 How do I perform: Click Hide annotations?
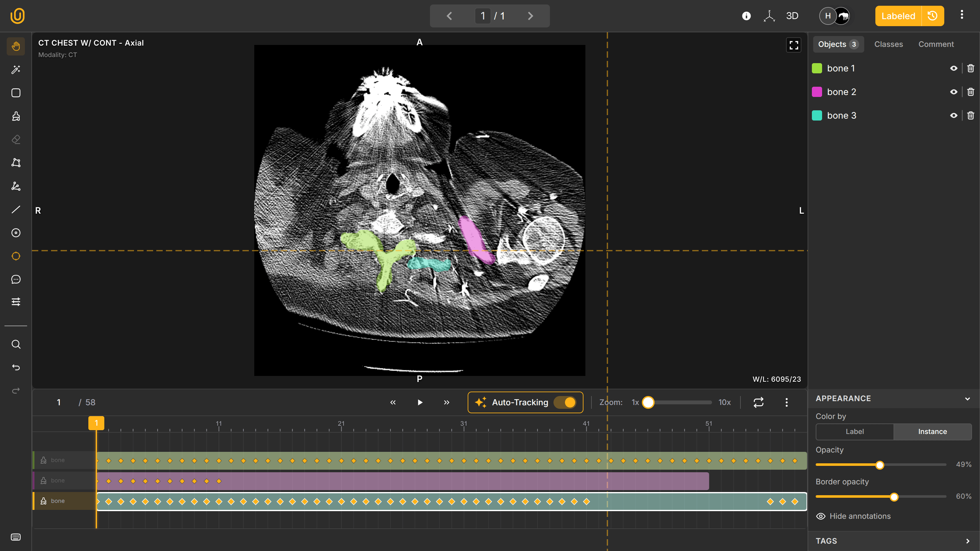860,516
